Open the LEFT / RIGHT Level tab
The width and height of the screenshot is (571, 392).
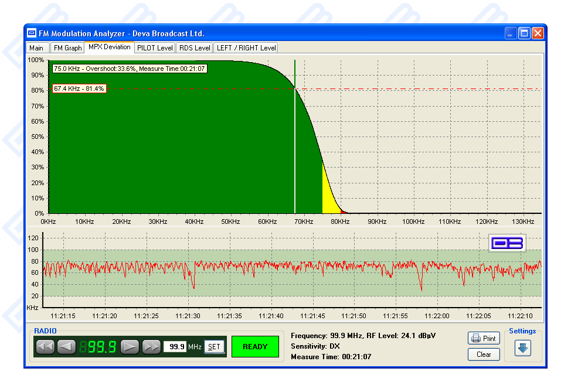[246, 48]
